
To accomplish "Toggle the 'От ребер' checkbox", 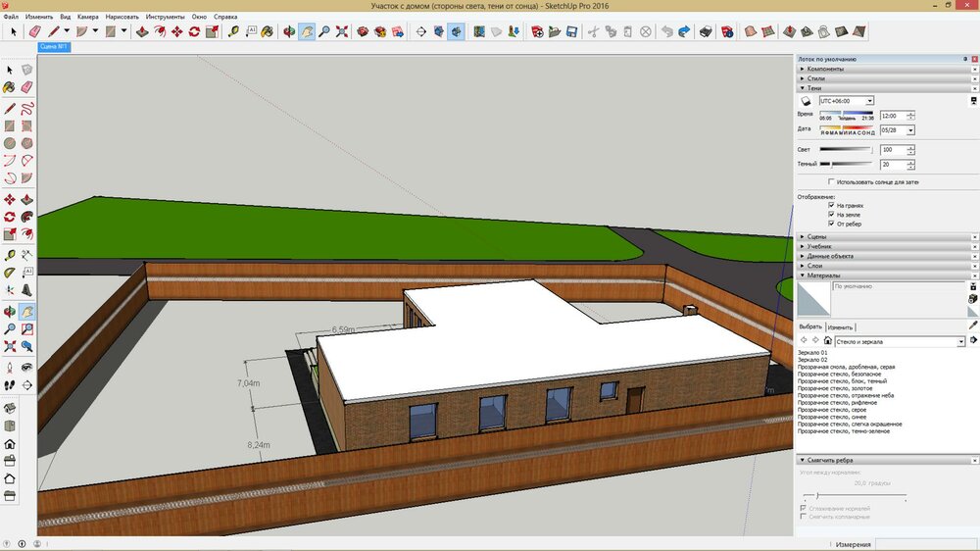I will coord(832,224).
